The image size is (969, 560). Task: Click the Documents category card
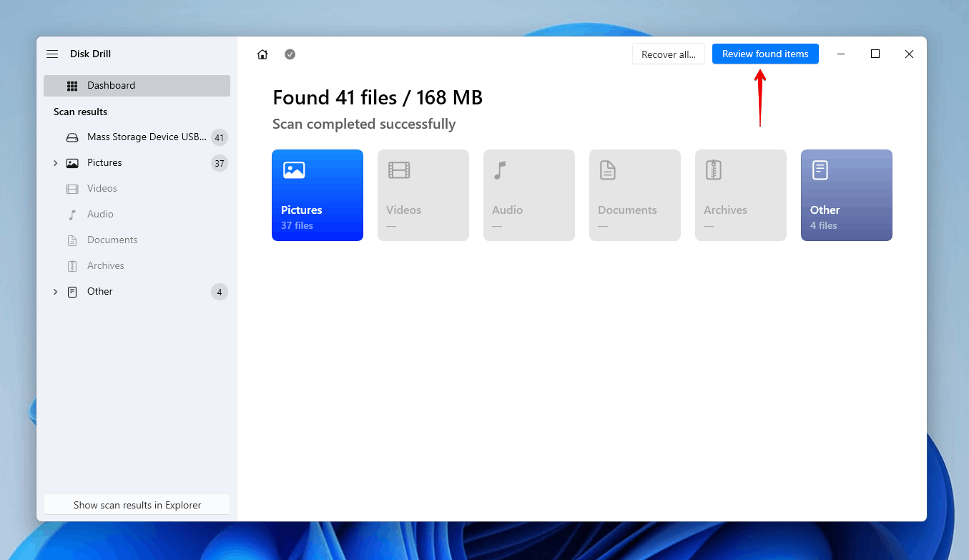pos(635,195)
